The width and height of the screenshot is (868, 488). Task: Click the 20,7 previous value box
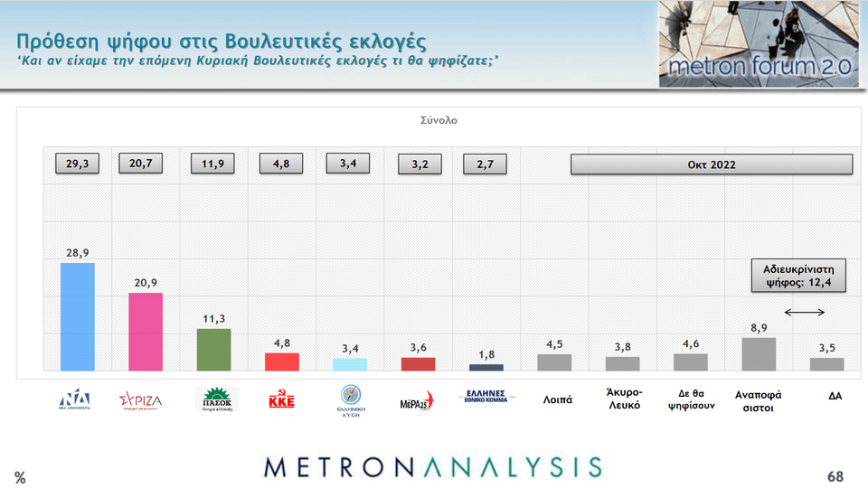[x=141, y=164]
